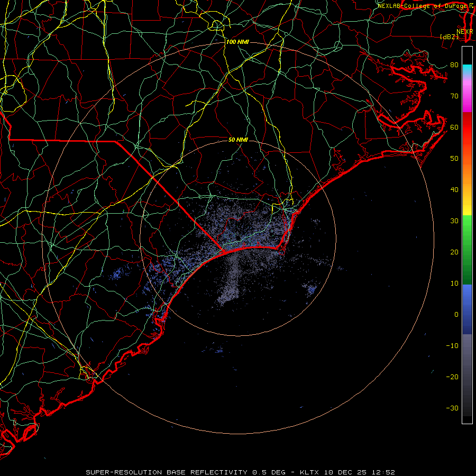Click the "[dBZ]" unit label
Screen dimensions: 476x476
[449, 36]
